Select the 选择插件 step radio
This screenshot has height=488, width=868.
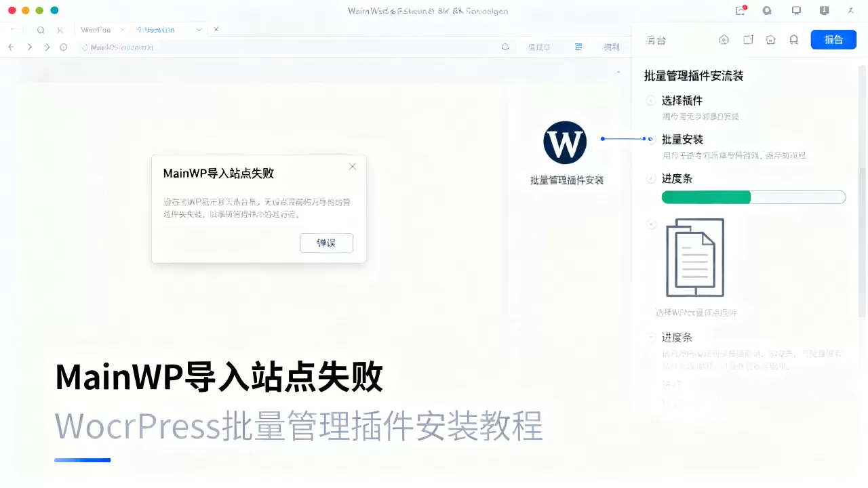tap(651, 100)
